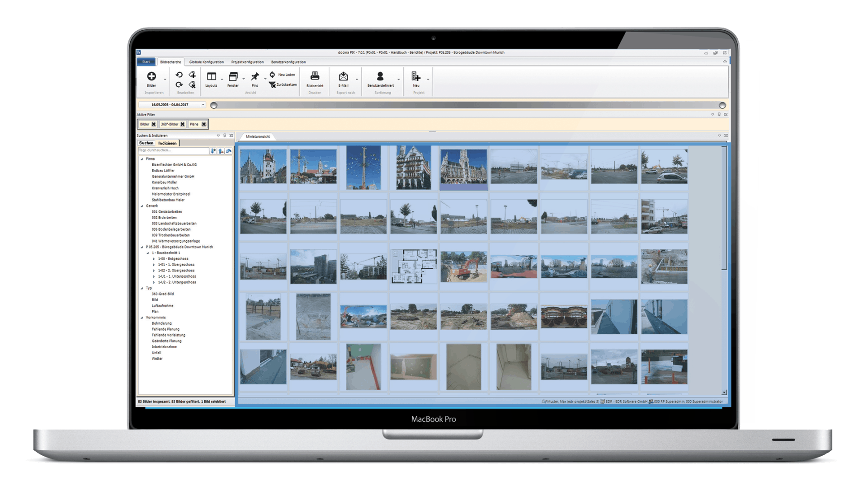Switch to the Indizieren tab
The height and width of the screenshot is (486, 868).
(167, 143)
